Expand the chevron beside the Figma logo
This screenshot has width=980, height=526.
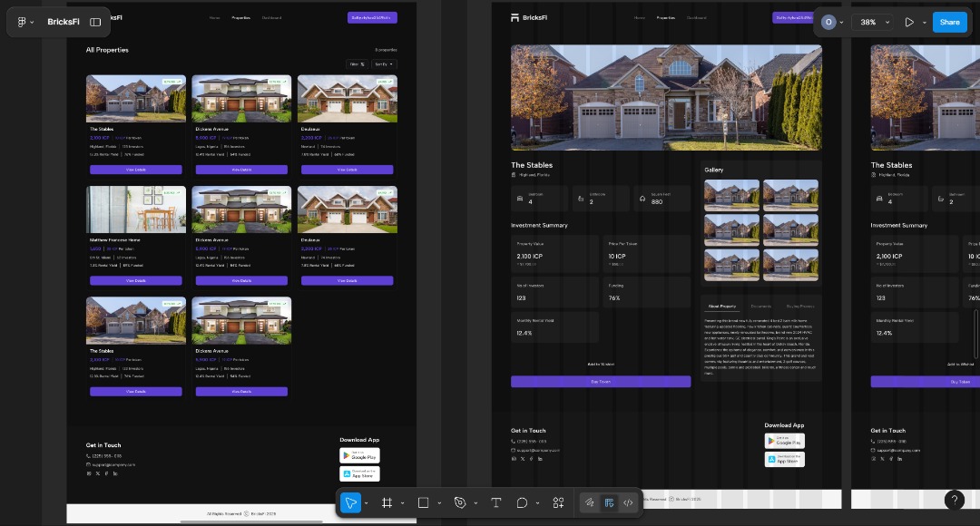click(32, 23)
